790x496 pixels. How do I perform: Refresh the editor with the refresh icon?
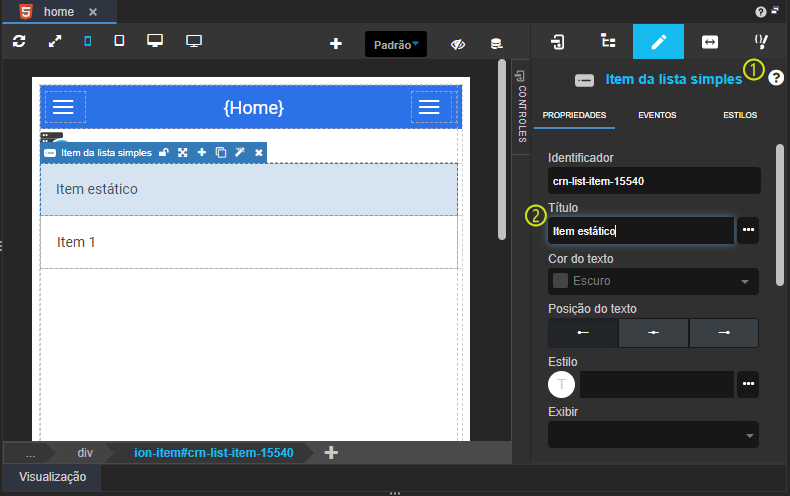pos(19,41)
